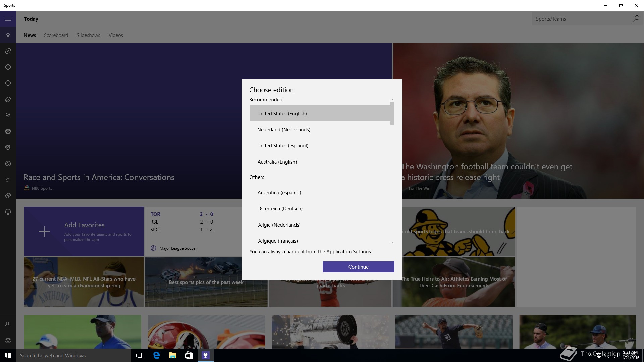Click the Major League Soccer logo icon
The width and height of the screenshot is (644, 362).
[x=153, y=248]
